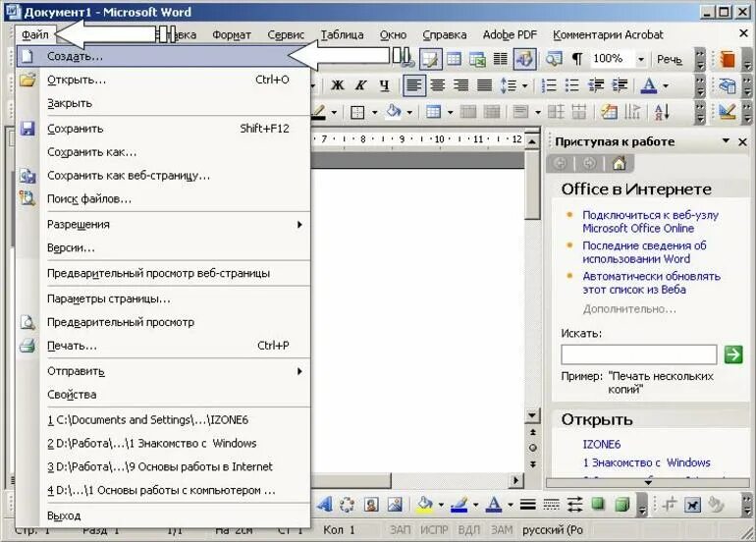Viewport: 756px width, 542px height.
Task: Select Закрыть from the File menu
Action: 163,103
